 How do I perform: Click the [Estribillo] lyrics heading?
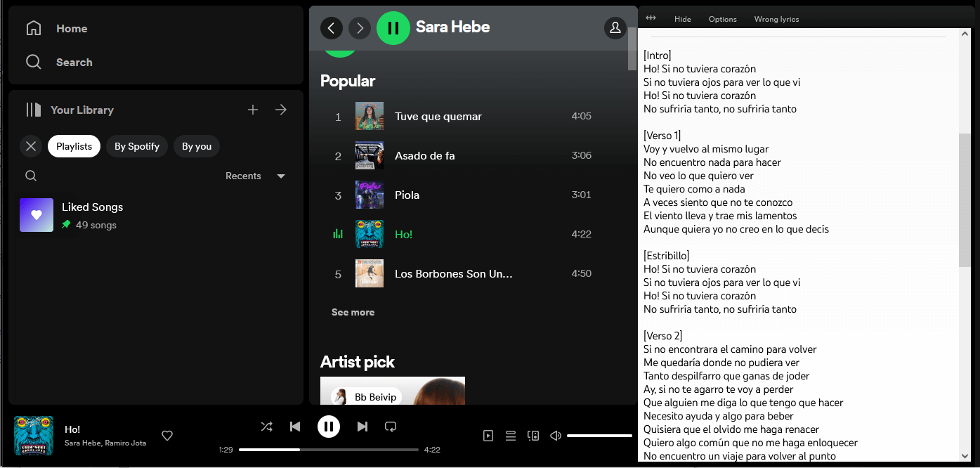(666, 256)
